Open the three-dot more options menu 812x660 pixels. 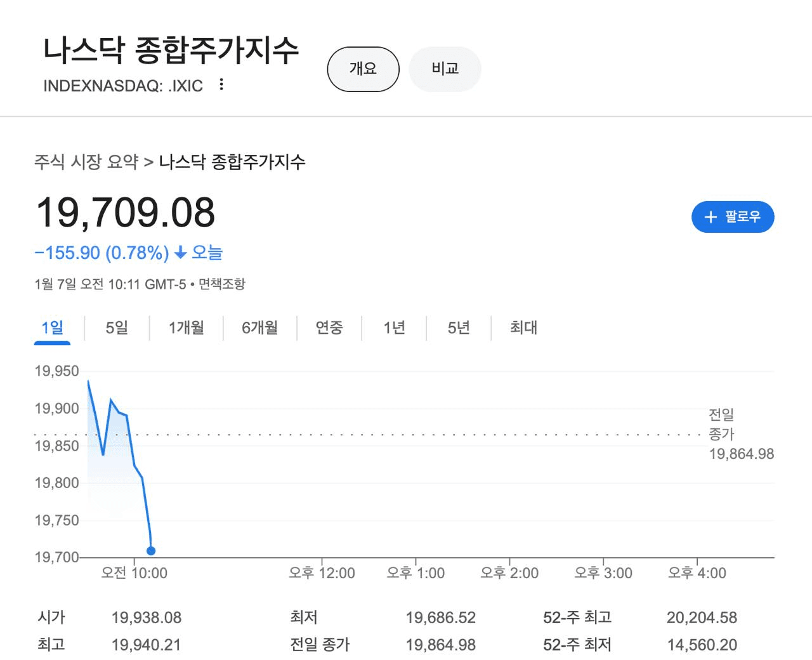pyautogui.click(x=221, y=84)
